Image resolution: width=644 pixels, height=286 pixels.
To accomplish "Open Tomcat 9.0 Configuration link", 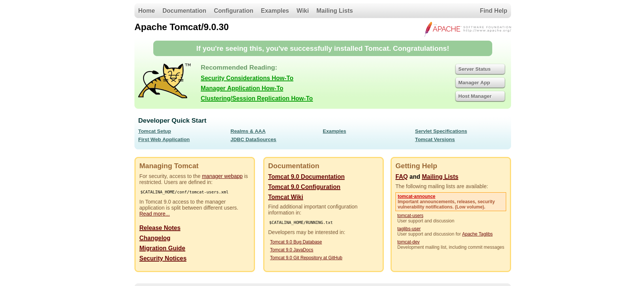I will [304, 187].
